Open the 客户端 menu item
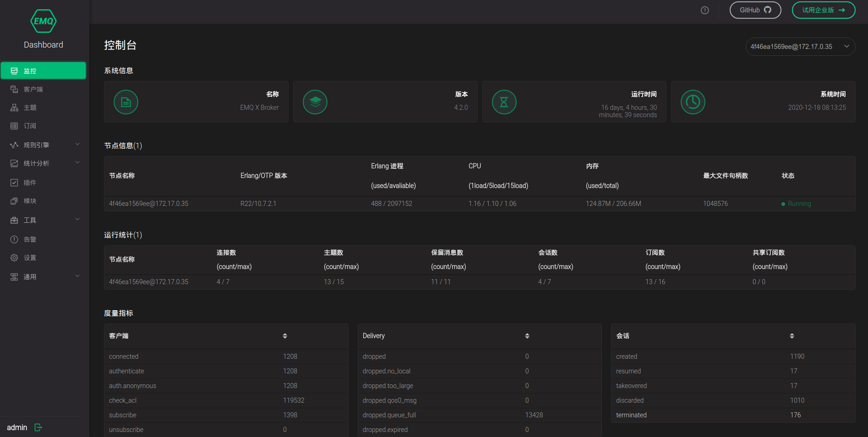 pos(44,89)
